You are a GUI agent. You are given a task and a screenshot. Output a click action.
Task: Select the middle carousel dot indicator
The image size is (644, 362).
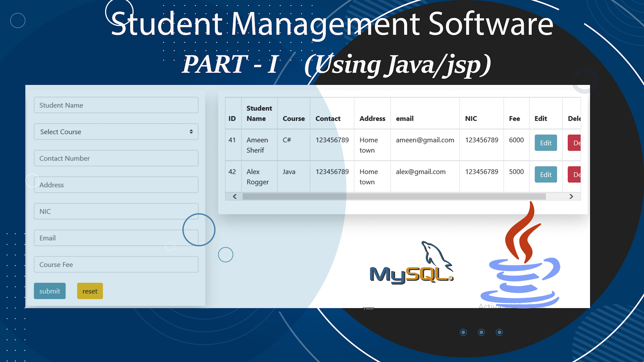coord(481,332)
